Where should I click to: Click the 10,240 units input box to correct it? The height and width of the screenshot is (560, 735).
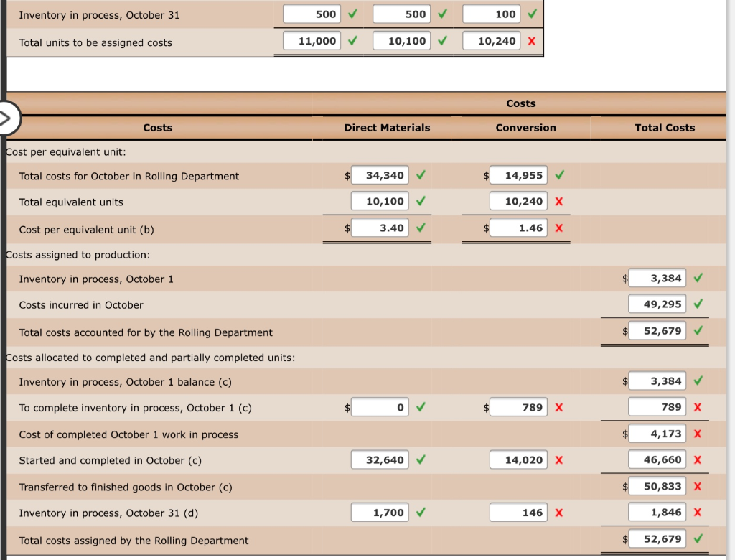(492, 40)
